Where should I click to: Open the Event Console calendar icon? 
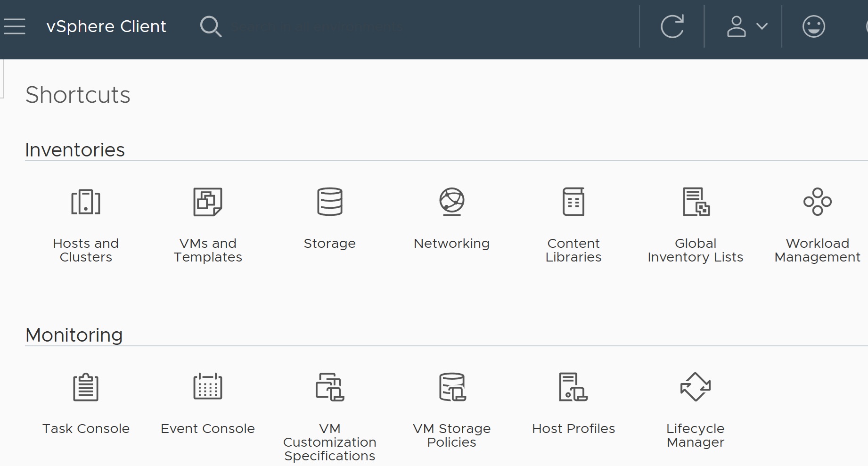(208, 386)
